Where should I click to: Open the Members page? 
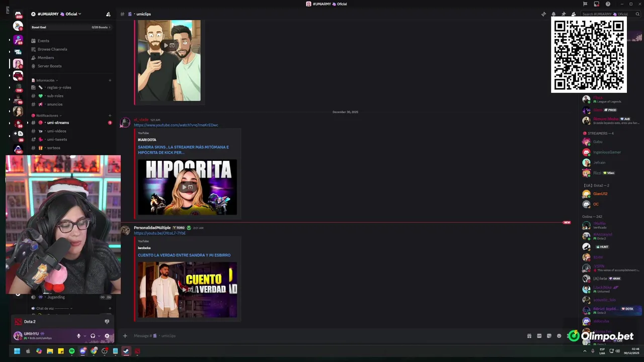46,58
